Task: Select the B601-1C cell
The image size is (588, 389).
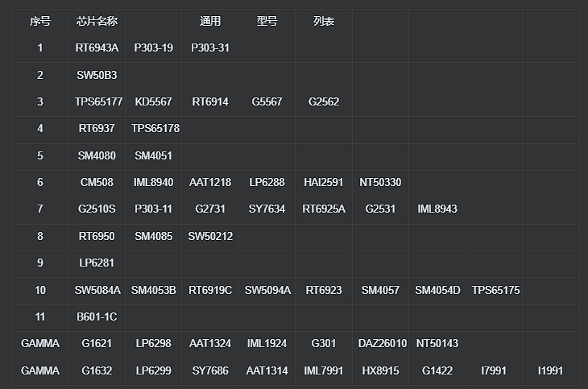Action: (x=97, y=317)
